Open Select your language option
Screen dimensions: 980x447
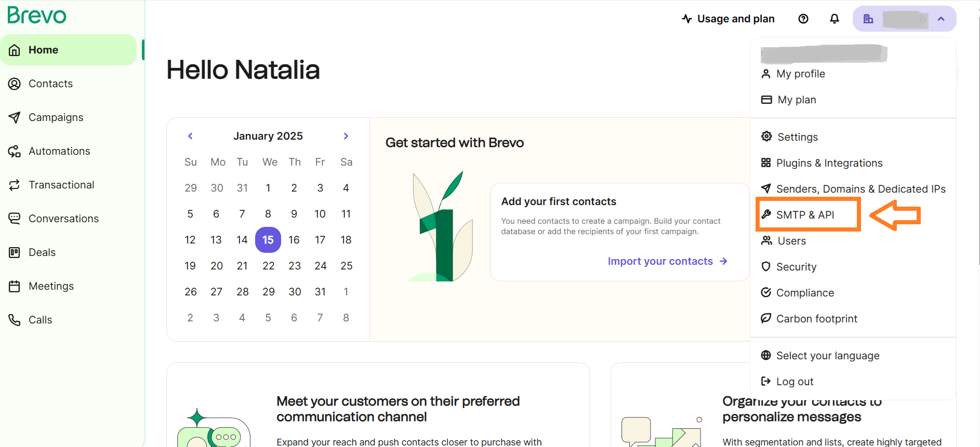tap(827, 356)
